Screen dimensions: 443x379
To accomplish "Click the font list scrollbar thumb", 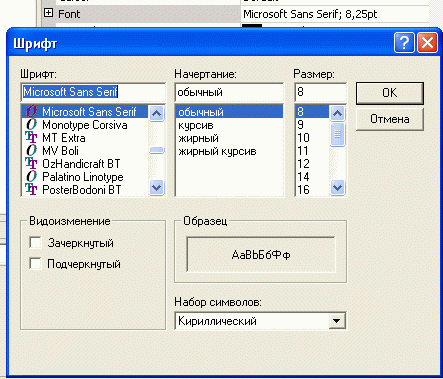I will 156,151.
